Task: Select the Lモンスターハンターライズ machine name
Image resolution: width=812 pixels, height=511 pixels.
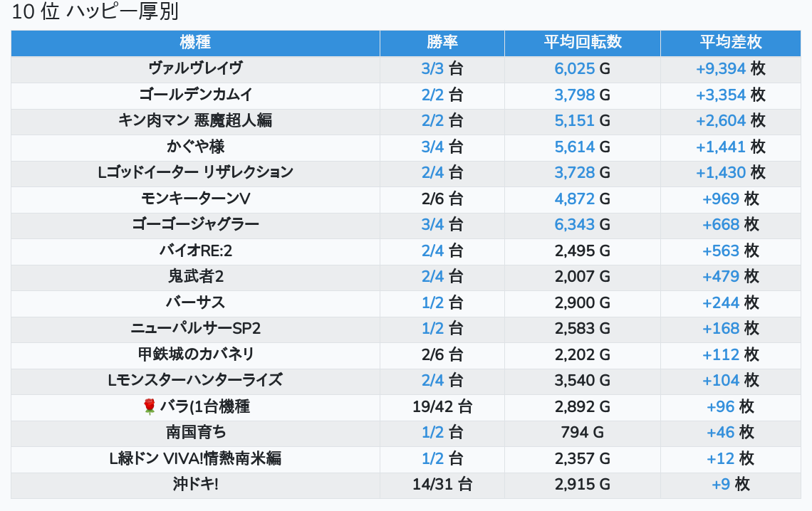Action: [195, 380]
